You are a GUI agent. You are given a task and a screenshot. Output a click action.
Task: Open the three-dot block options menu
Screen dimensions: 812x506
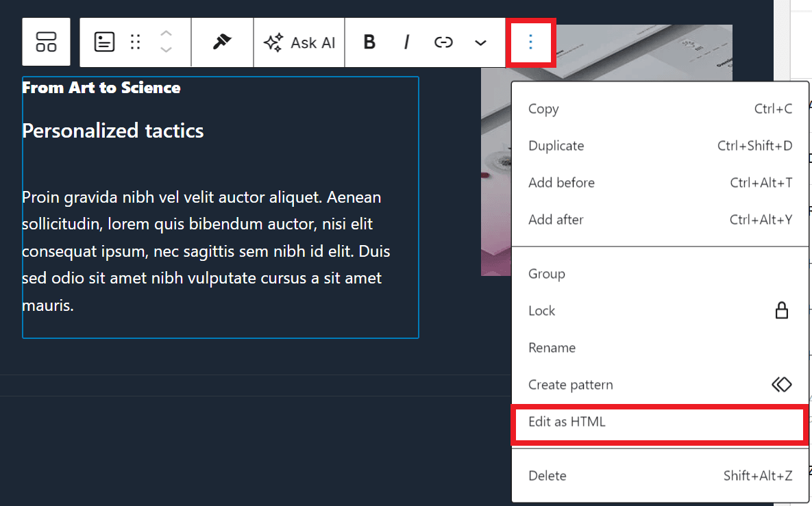[x=530, y=42]
